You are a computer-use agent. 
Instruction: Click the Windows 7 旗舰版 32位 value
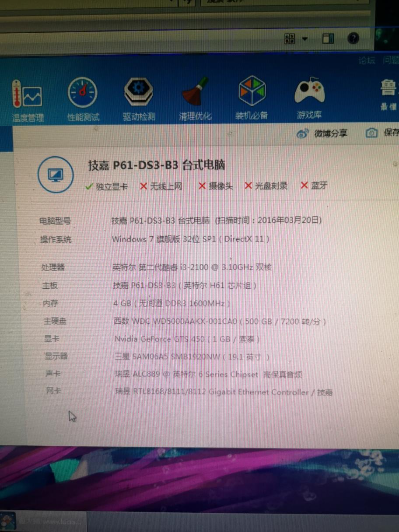191,239
